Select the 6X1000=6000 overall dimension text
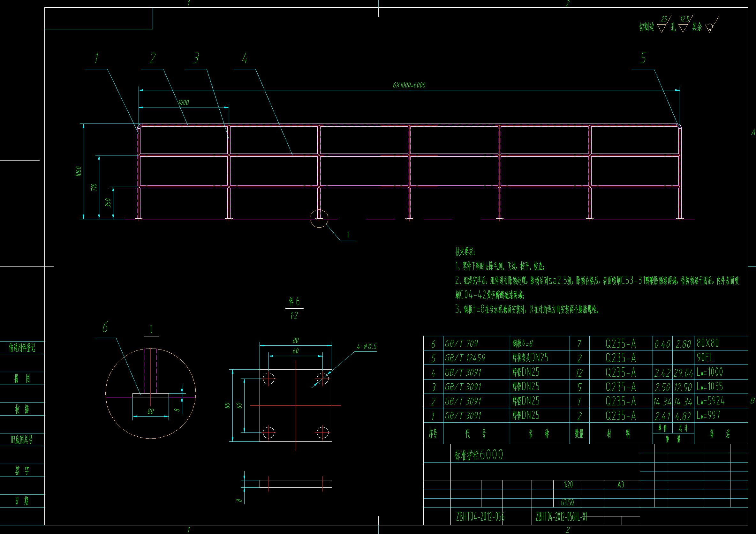Viewport: 756px width, 534px height. pyautogui.click(x=409, y=85)
